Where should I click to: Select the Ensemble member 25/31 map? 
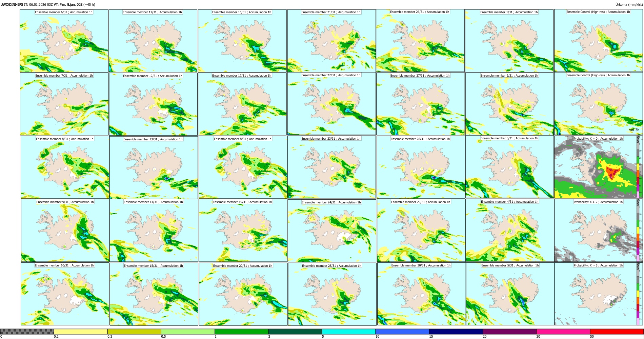click(x=332, y=294)
